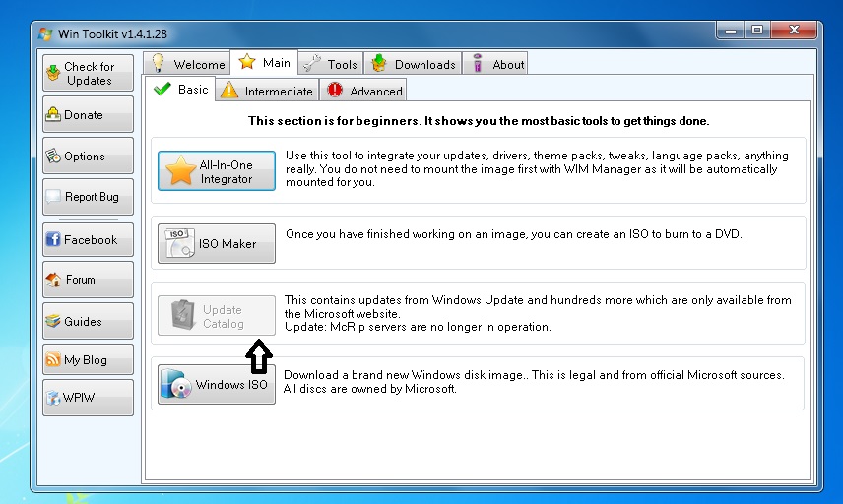The height and width of the screenshot is (504, 843).
Task: Click the yellow warning Intermediate icon
Action: [229, 90]
